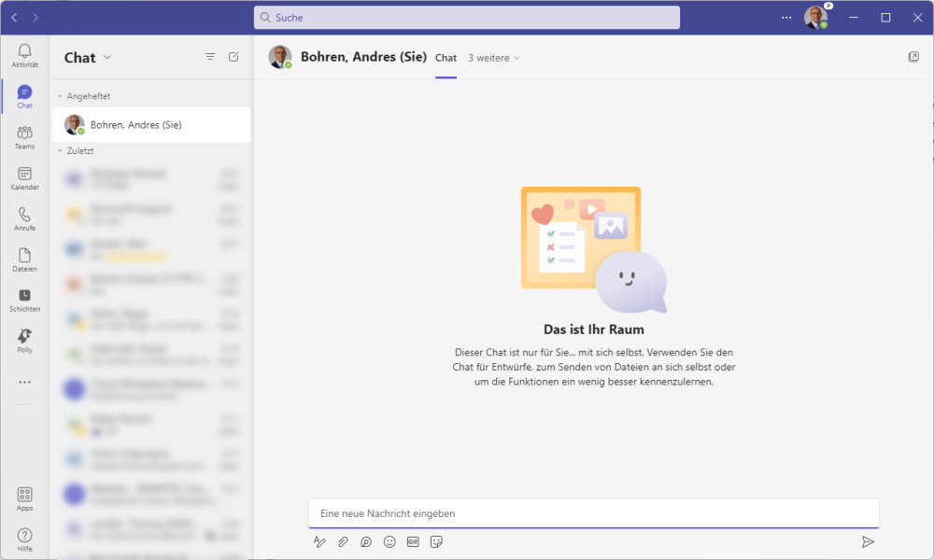Switch to the Chat tab in conversation header
The height and width of the screenshot is (560, 934).
click(446, 58)
